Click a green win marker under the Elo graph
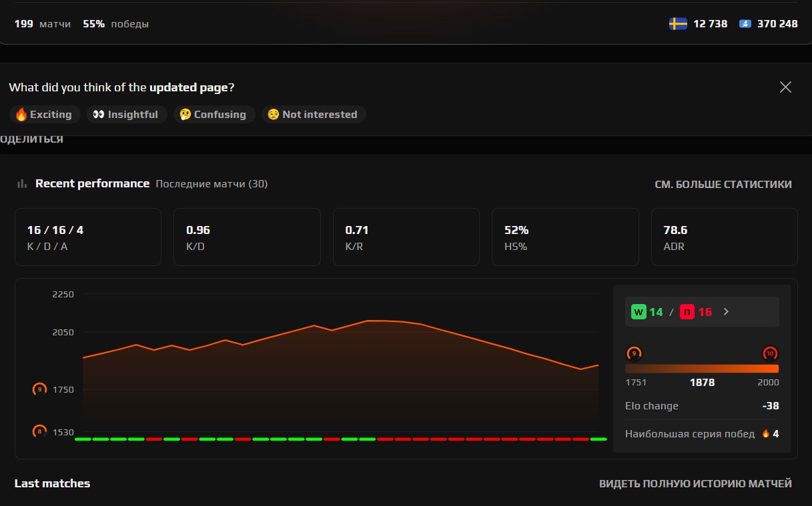 coord(83,439)
